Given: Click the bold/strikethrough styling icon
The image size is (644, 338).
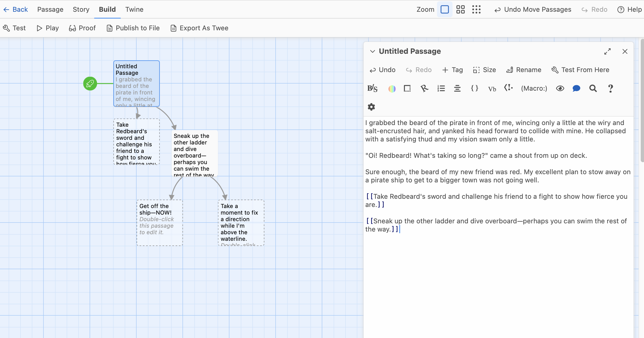Looking at the screenshot, I should point(373,88).
